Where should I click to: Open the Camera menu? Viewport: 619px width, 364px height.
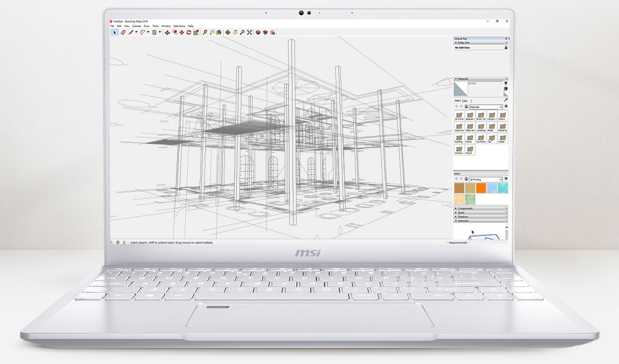[137, 25]
